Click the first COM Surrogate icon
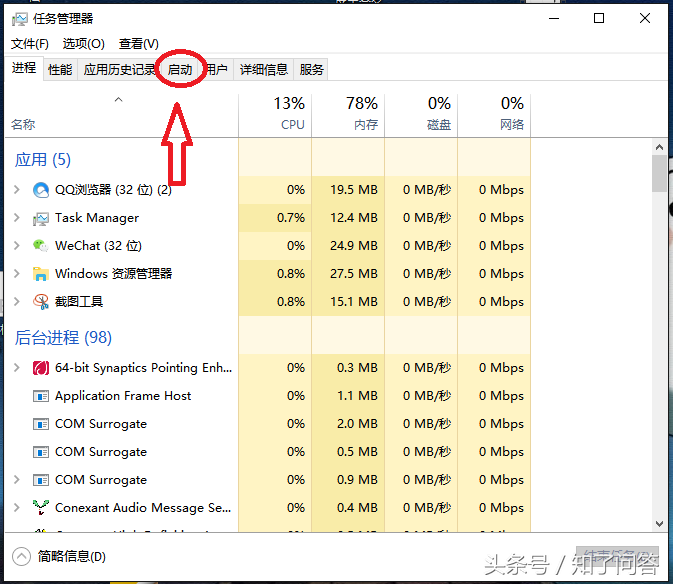 [41, 424]
